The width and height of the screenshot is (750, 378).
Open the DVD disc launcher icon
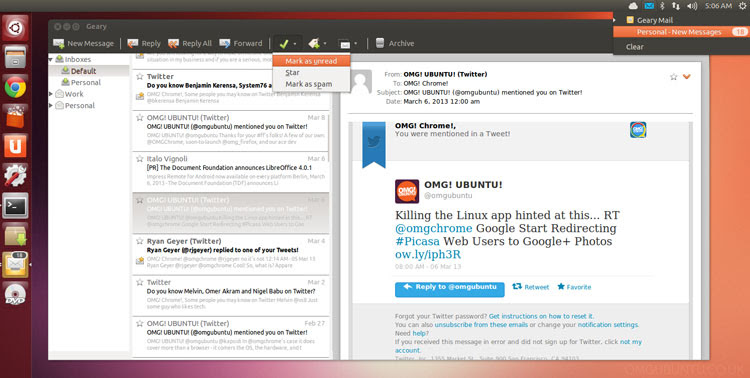[x=15, y=294]
